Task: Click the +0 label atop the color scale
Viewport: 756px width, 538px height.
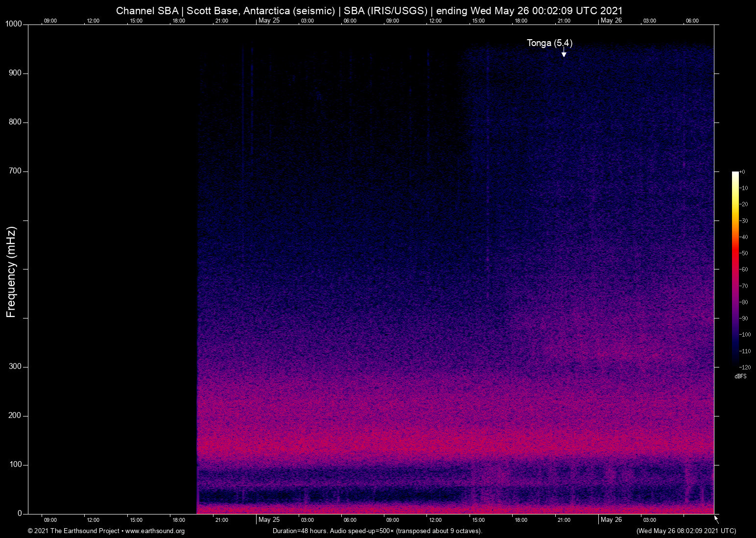Action: (x=742, y=172)
